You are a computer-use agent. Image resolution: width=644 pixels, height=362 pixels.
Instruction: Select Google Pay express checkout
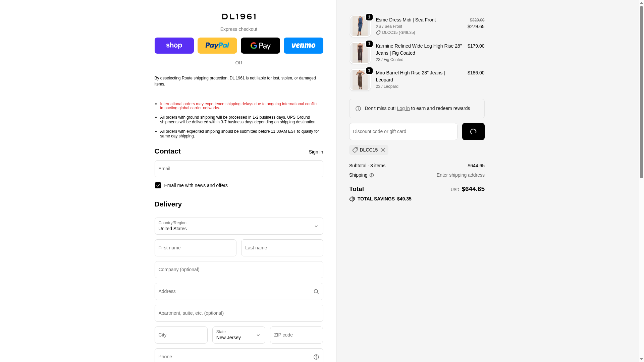260,46
